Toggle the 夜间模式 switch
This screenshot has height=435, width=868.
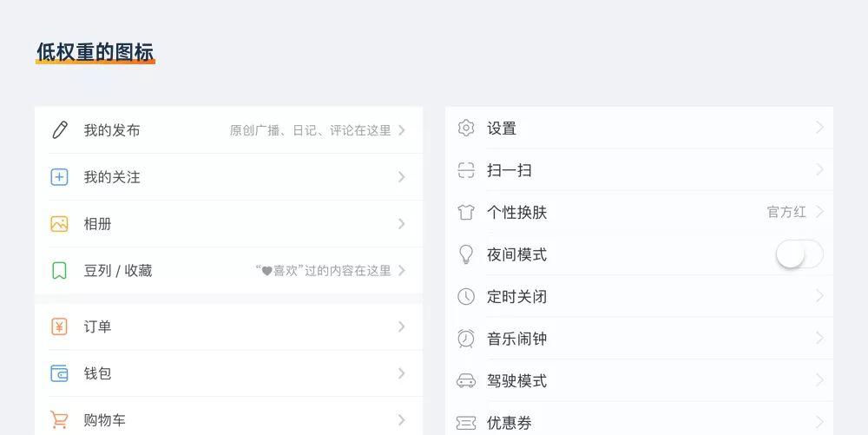point(799,254)
